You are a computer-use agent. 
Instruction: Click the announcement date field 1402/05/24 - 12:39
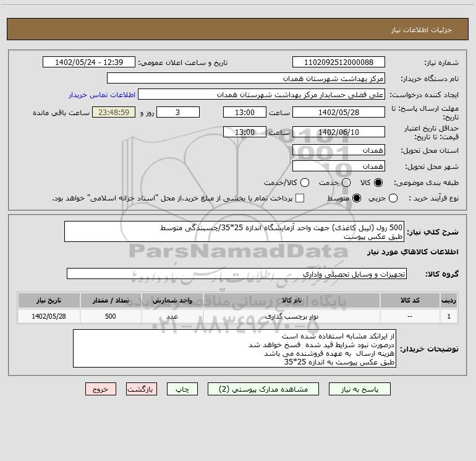coord(89,62)
